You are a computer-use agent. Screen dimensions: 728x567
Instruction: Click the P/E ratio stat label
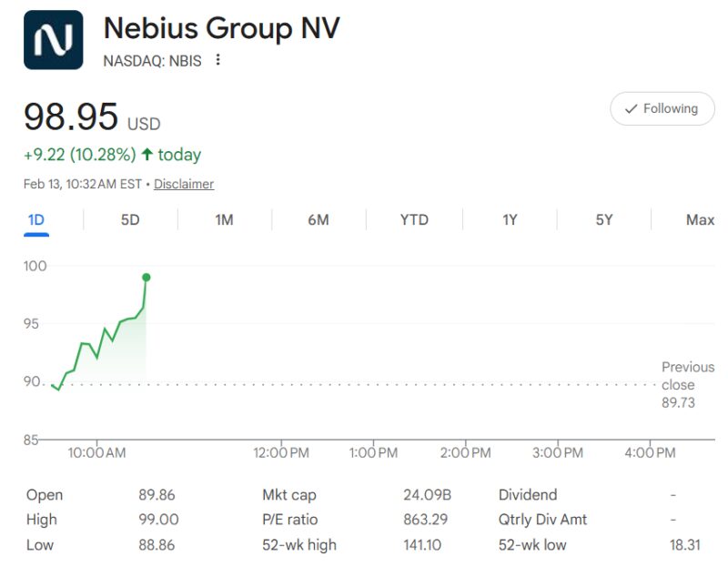(288, 520)
